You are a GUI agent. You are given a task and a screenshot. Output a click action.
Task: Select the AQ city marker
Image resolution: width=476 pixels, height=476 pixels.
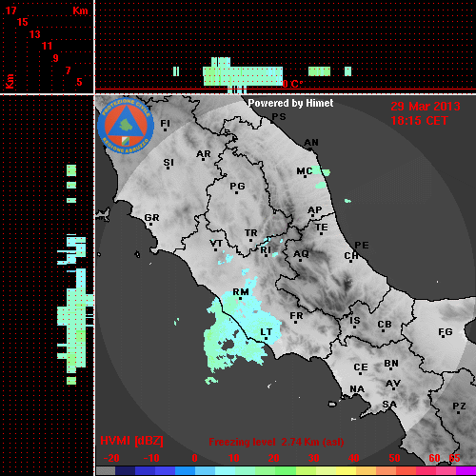tap(300, 260)
